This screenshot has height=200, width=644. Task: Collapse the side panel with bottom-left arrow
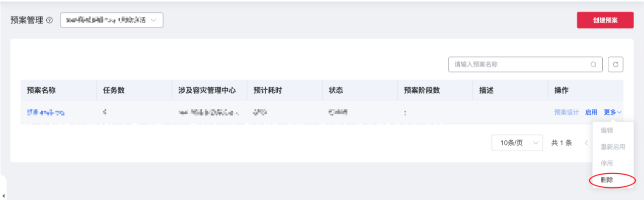[4, 195]
